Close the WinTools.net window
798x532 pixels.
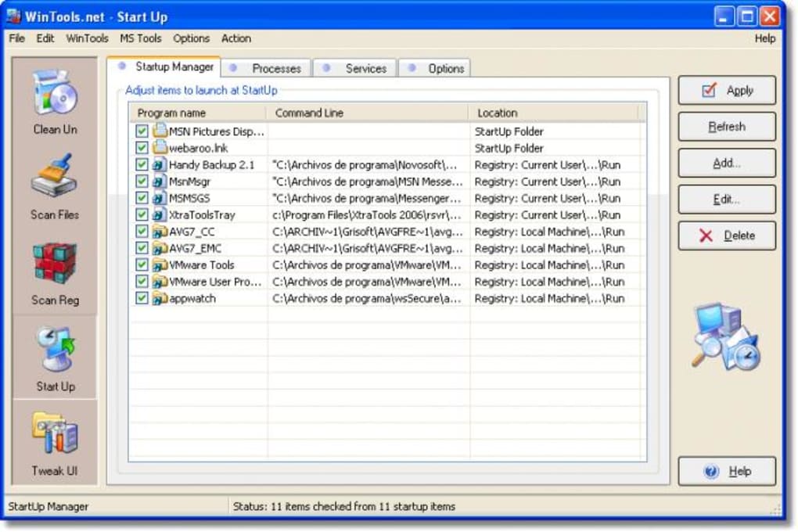click(770, 16)
